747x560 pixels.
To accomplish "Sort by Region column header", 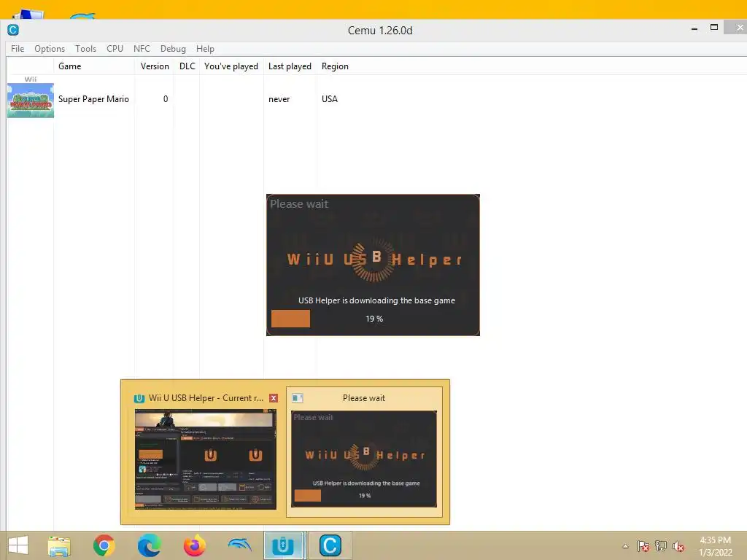I will coord(335,66).
